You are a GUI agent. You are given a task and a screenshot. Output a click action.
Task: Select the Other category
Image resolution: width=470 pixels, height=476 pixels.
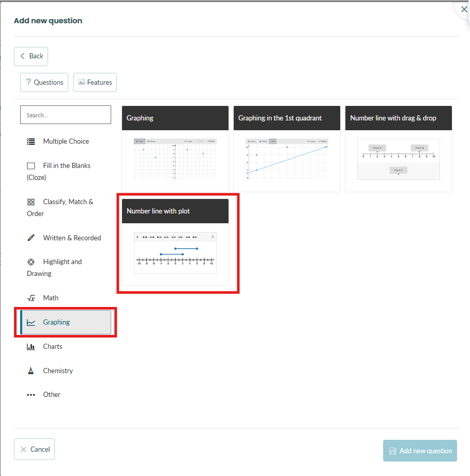(x=66, y=395)
